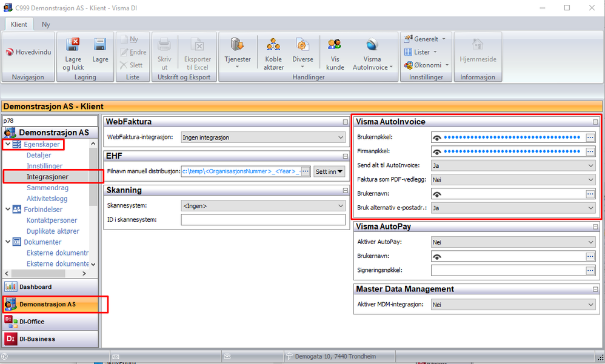Click the Vis kunde icon
This screenshot has width=605, height=364.
[335, 45]
